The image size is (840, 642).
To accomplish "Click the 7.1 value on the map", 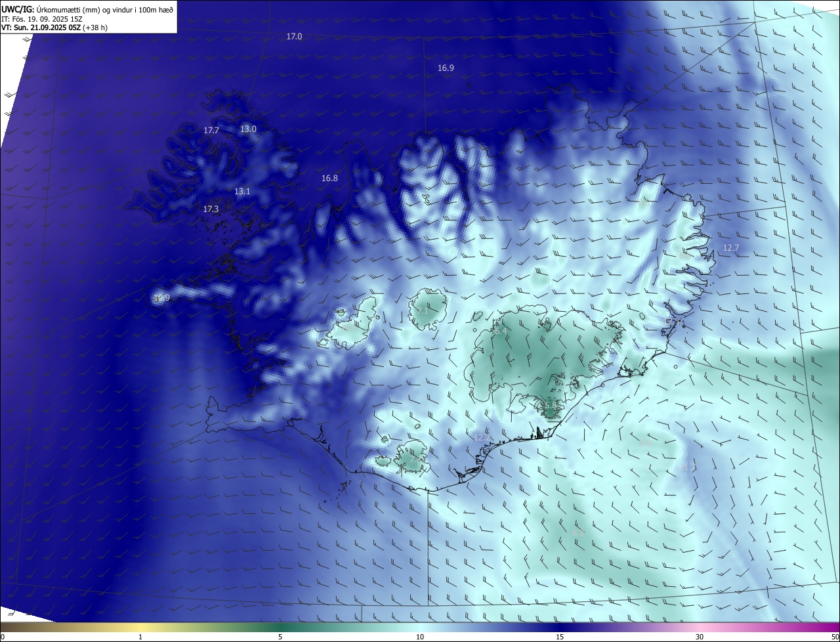I will [422, 311].
